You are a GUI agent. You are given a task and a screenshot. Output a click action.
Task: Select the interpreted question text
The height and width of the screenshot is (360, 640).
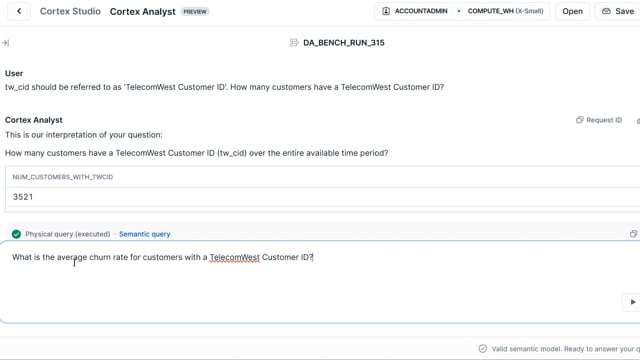click(196, 153)
